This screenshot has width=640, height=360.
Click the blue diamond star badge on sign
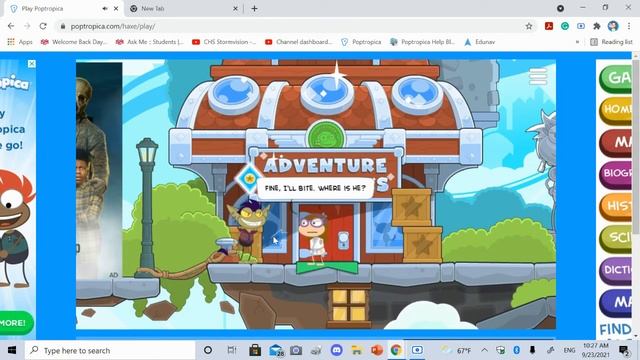pyautogui.click(x=249, y=178)
